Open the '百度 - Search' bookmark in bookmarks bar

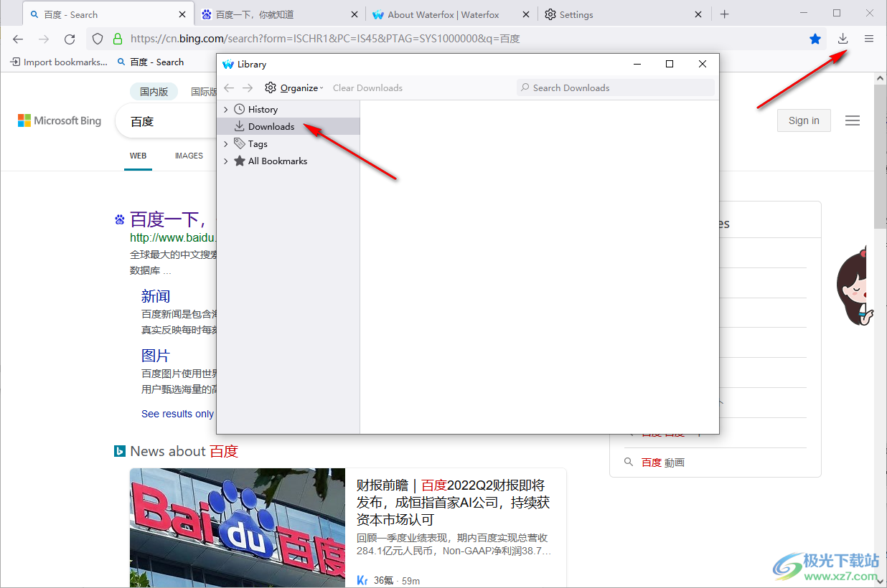tap(151, 62)
